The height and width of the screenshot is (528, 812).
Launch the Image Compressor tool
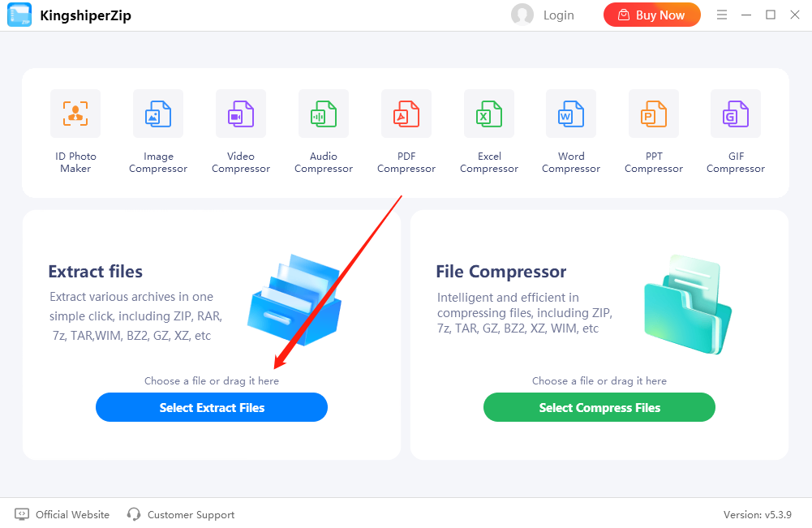click(x=158, y=114)
